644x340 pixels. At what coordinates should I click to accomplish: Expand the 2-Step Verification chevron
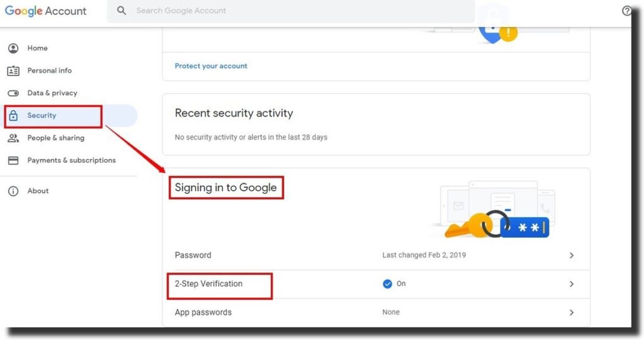coord(571,284)
